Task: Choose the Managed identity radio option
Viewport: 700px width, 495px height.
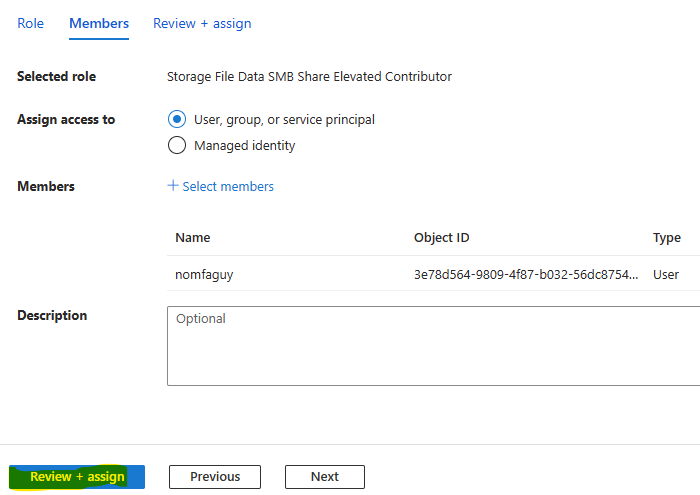Action: [177, 145]
